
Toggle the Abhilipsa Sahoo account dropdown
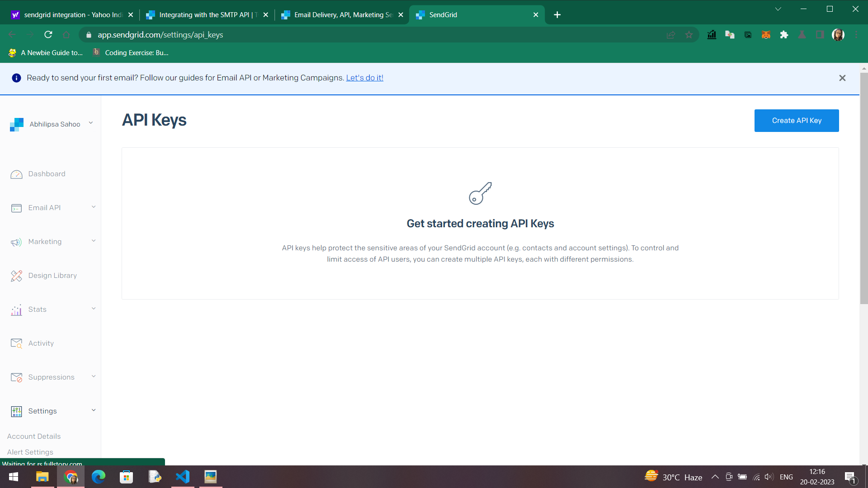91,124
